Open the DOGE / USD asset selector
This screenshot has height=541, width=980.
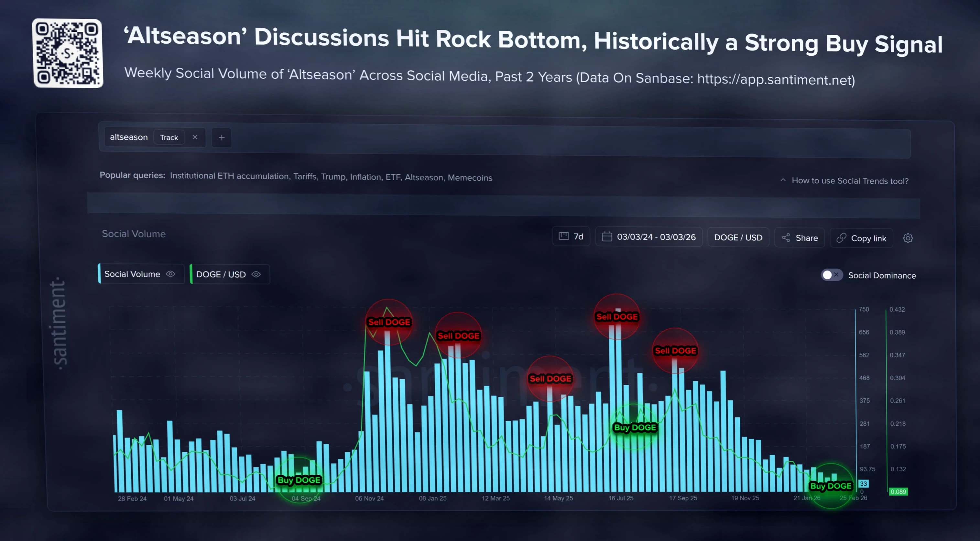point(738,237)
